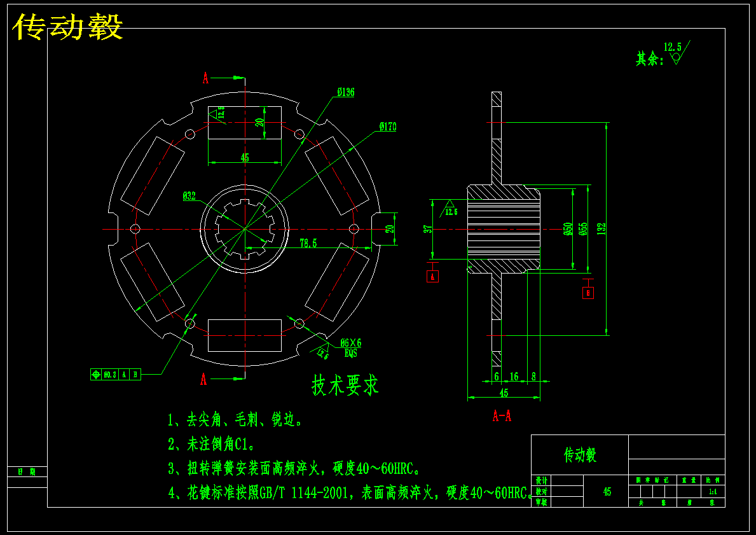The image size is (756, 535).
Task: Select the Ø170 diameter dimension label
Action: tap(388, 127)
